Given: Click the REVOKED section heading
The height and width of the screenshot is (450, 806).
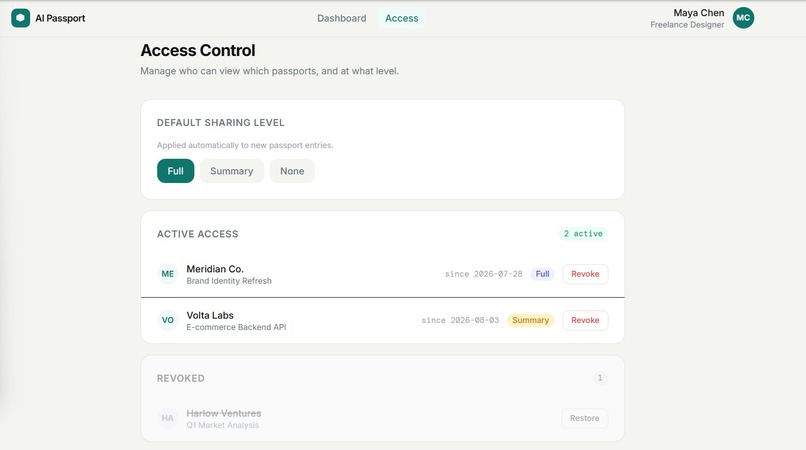Looking at the screenshot, I should pos(180,378).
